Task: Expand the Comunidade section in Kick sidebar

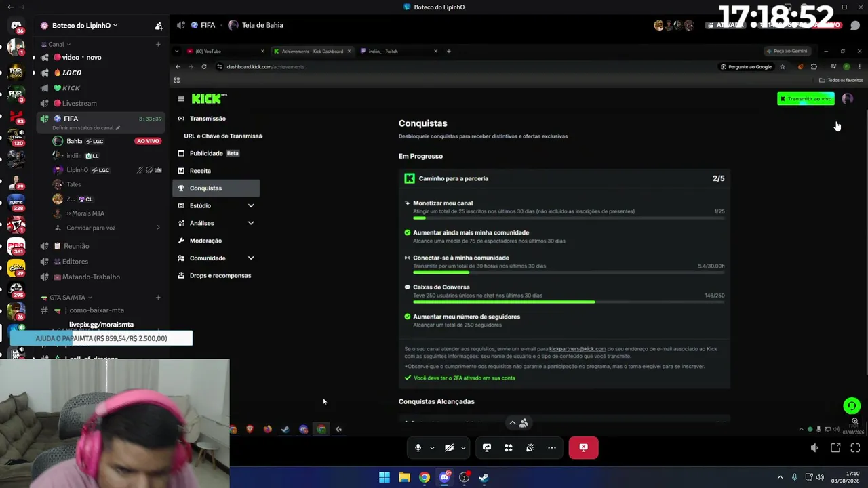Action: 251,258
